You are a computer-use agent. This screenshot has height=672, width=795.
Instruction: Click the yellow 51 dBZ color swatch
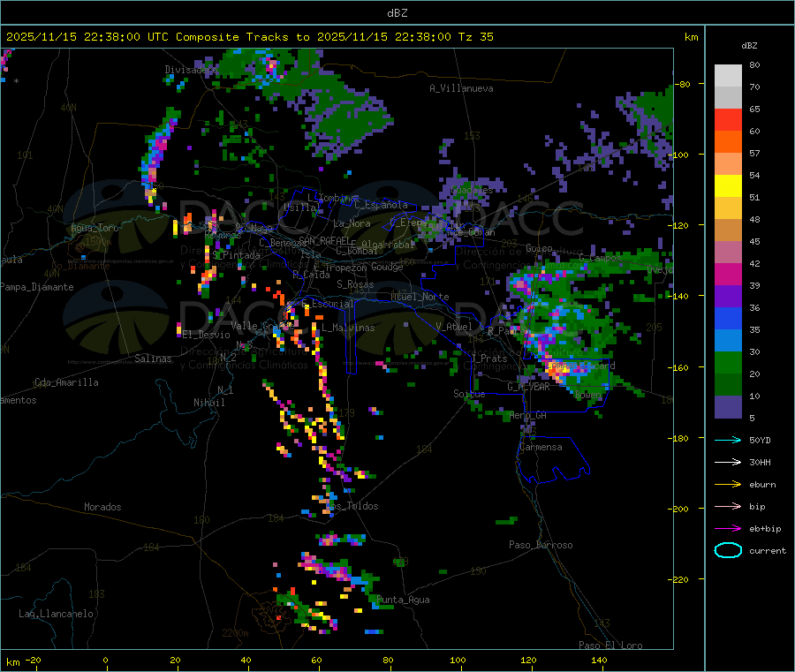tap(728, 186)
